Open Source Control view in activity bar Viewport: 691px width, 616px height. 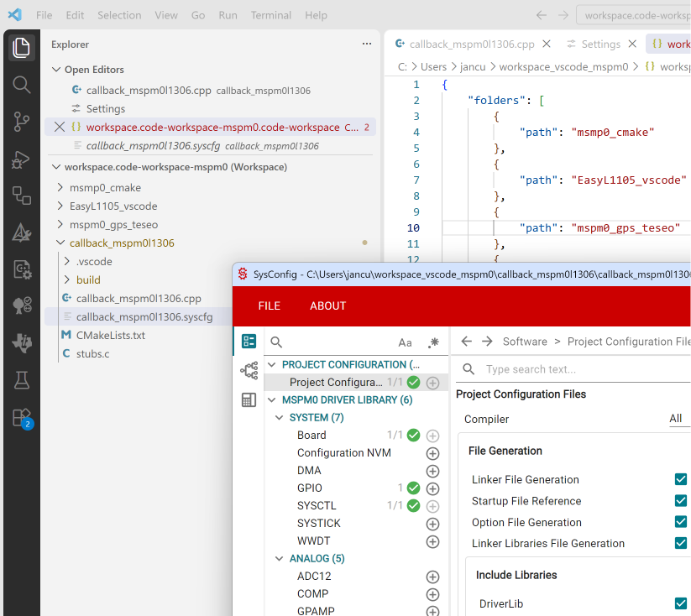coord(21,122)
